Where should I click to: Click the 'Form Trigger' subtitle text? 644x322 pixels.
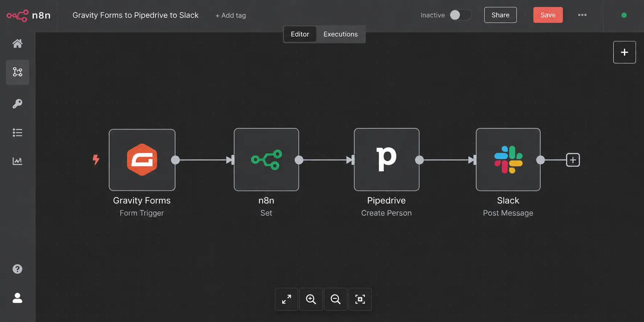[142, 213]
